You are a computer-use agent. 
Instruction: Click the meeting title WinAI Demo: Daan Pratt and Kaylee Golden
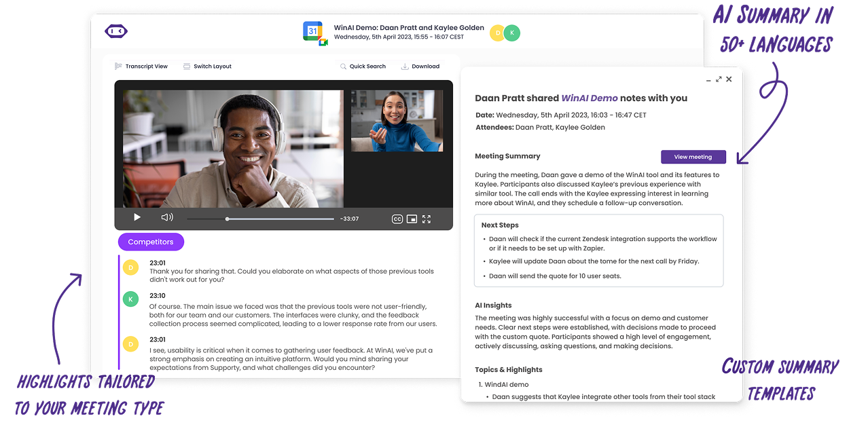tap(409, 28)
